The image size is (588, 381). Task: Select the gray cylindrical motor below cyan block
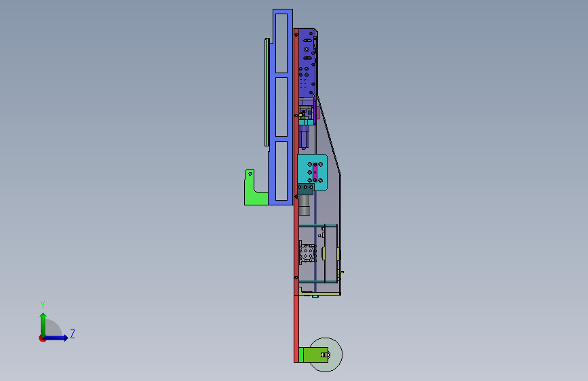(x=304, y=205)
